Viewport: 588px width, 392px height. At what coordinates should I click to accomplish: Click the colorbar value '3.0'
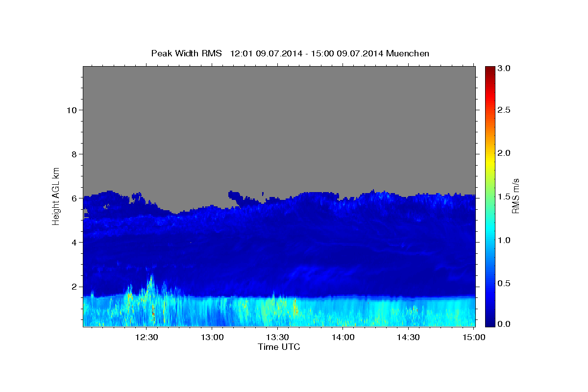[x=504, y=69]
